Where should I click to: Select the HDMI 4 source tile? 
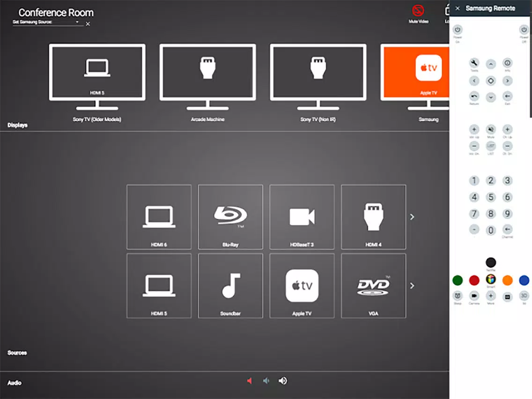373,217
